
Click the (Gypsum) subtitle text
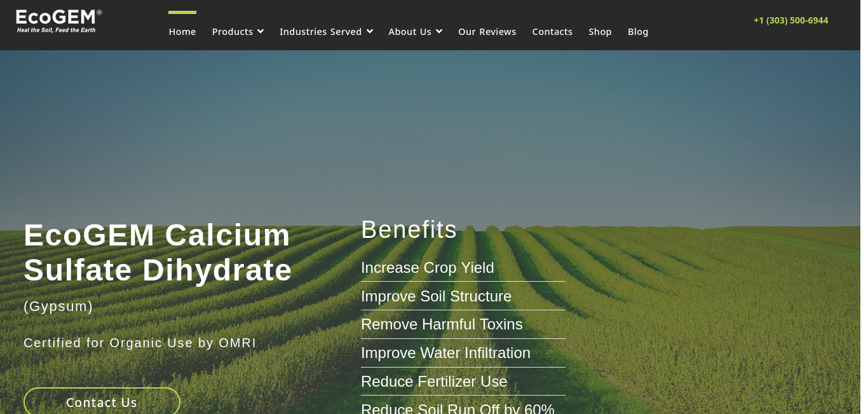coord(58,307)
